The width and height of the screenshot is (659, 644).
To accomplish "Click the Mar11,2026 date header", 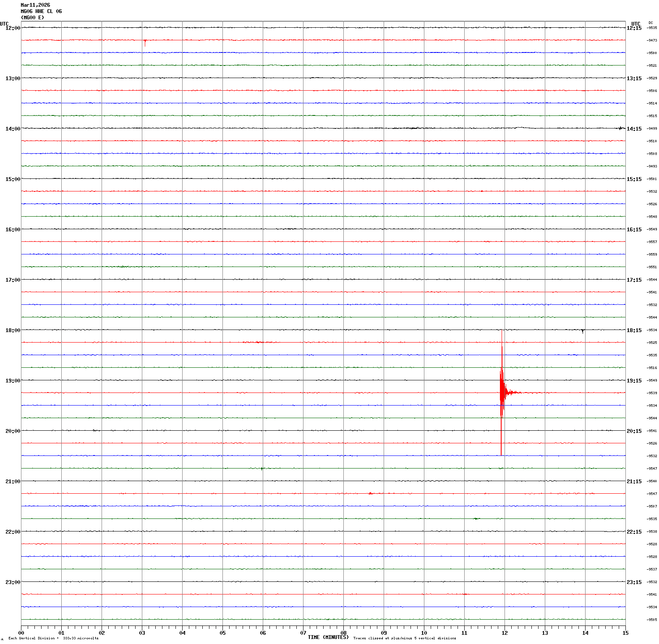I will click(35, 5).
